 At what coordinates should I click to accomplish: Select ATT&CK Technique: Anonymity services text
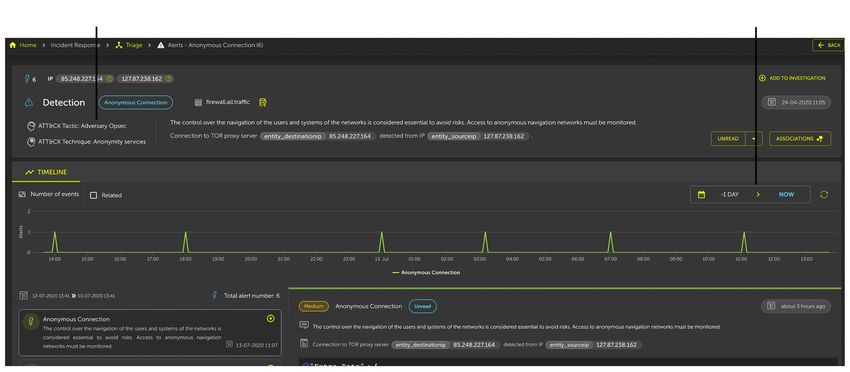[92, 142]
